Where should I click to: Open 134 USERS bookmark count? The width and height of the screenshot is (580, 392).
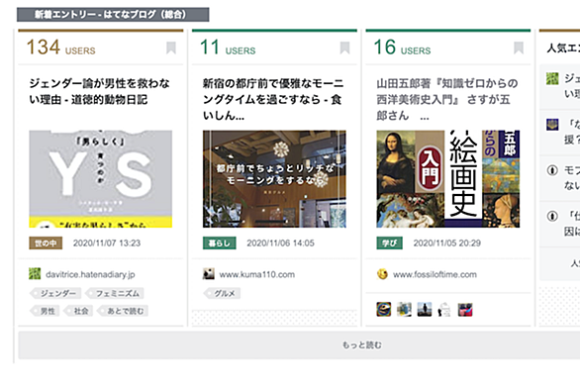(61, 48)
